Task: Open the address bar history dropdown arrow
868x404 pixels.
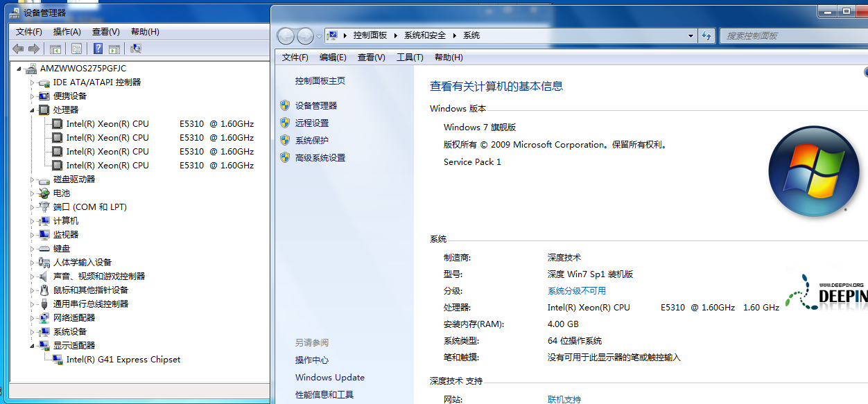Action: pyautogui.click(x=691, y=36)
